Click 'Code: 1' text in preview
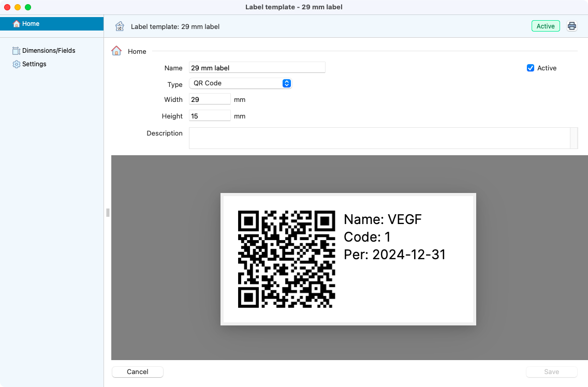The width and height of the screenshot is (588, 387). [x=367, y=237]
